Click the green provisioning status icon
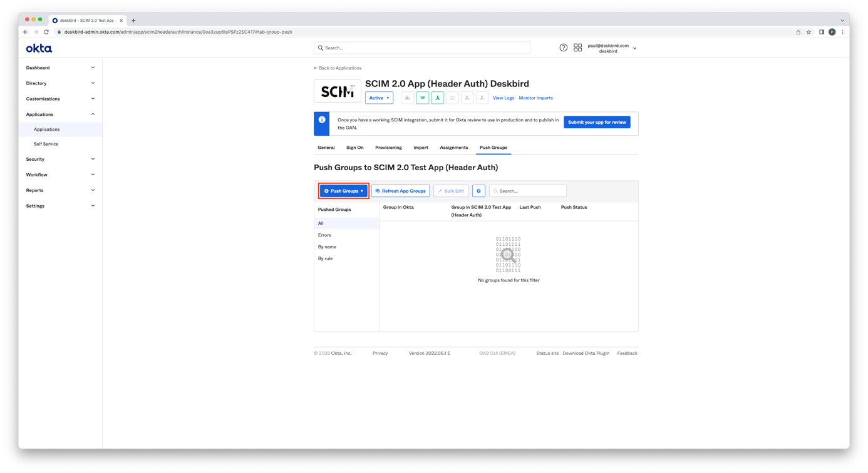 coord(437,98)
